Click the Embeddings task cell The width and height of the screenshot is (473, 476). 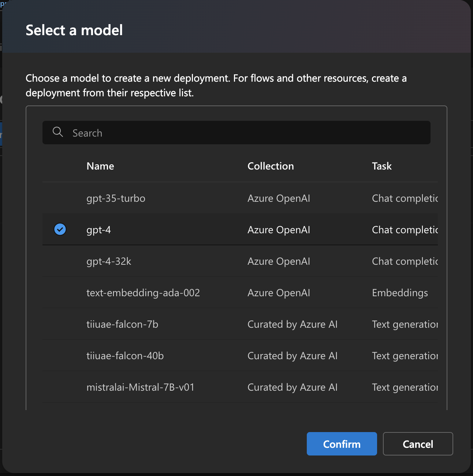(400, 293)
